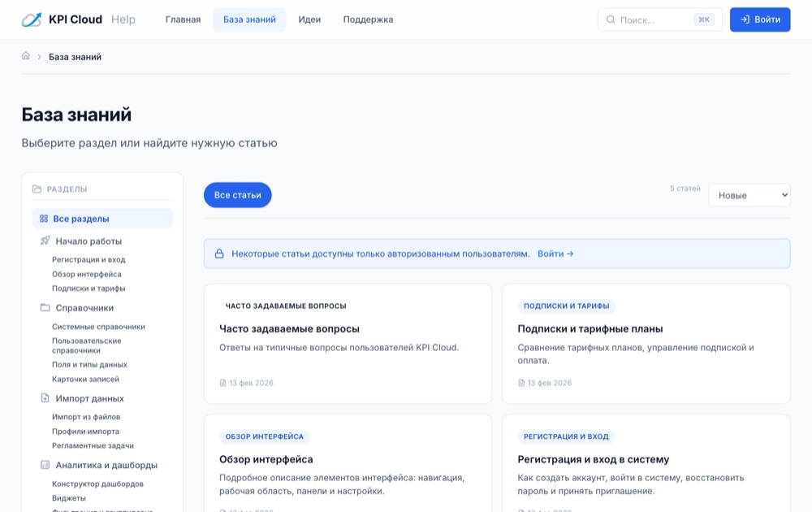Screen dimensions: 812x512
Task: Click Сравнение тарифных планов description text
Action: click(636, 354)
